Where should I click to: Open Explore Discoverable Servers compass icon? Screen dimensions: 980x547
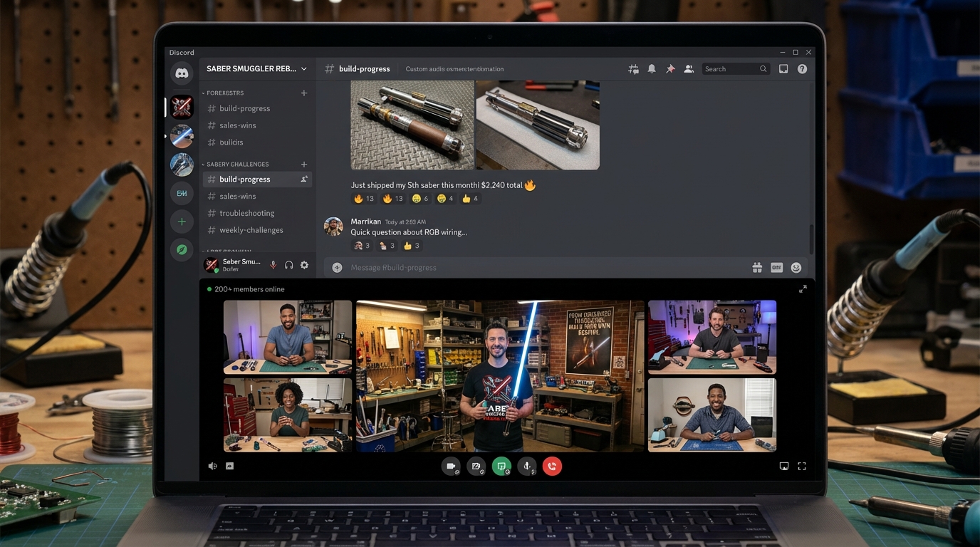182,249
